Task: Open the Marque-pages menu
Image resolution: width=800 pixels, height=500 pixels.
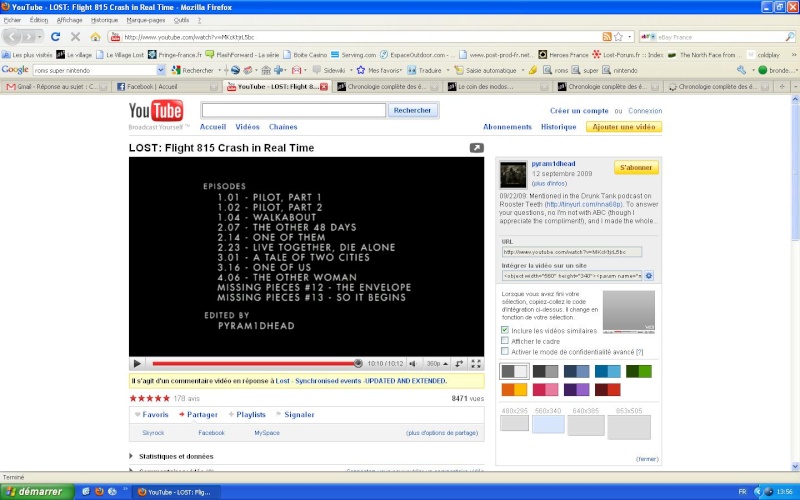Action: (146, 20)
